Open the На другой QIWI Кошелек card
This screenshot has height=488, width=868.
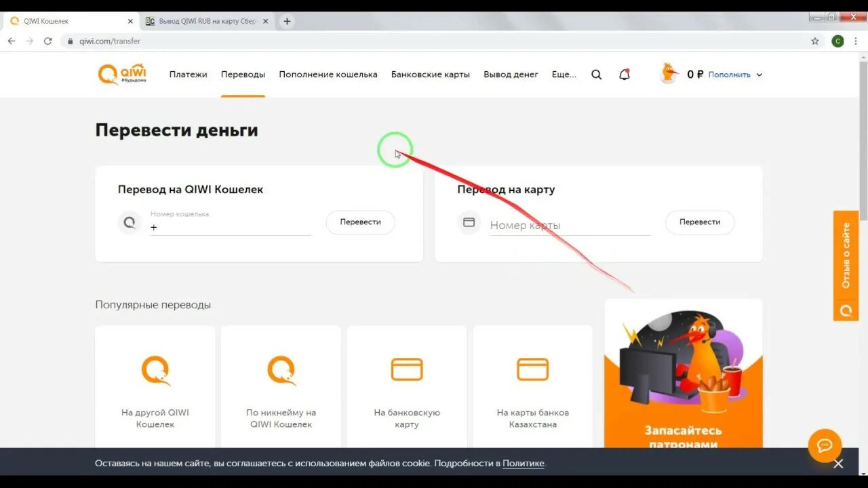tap(155, 387)
